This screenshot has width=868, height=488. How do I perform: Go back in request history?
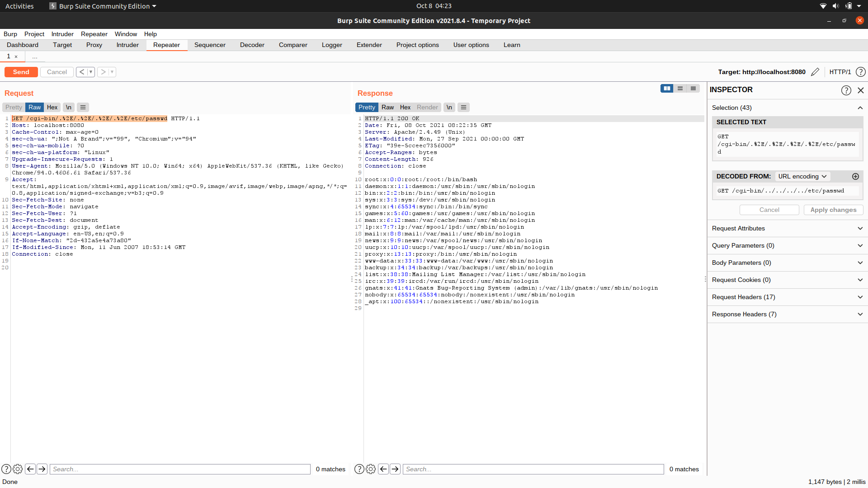click(82, 72)
